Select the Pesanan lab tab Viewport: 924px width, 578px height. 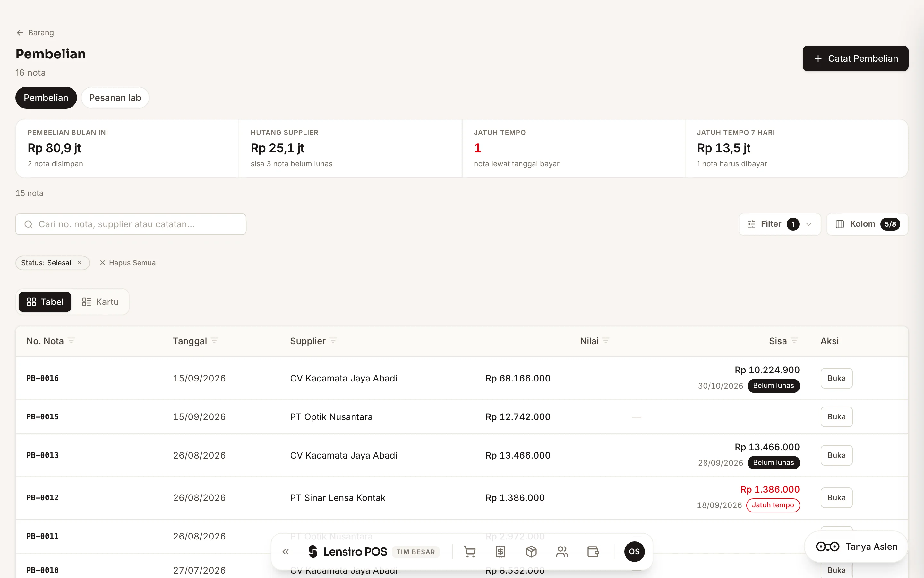(x=115, y=98)
